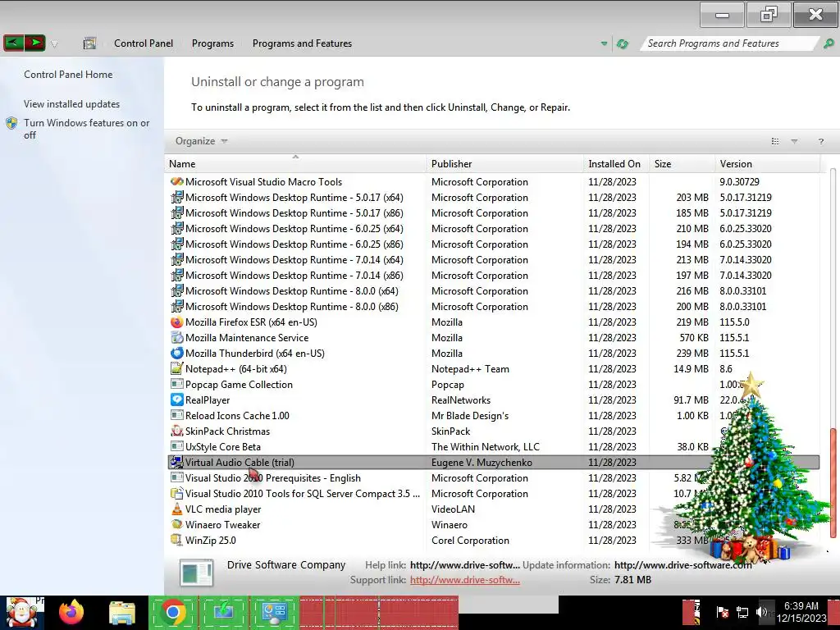This screenshot has width=840, height=630.
Task: Click Visual Studio 2010 Tools for SQL icon
Action: [177, 493]
